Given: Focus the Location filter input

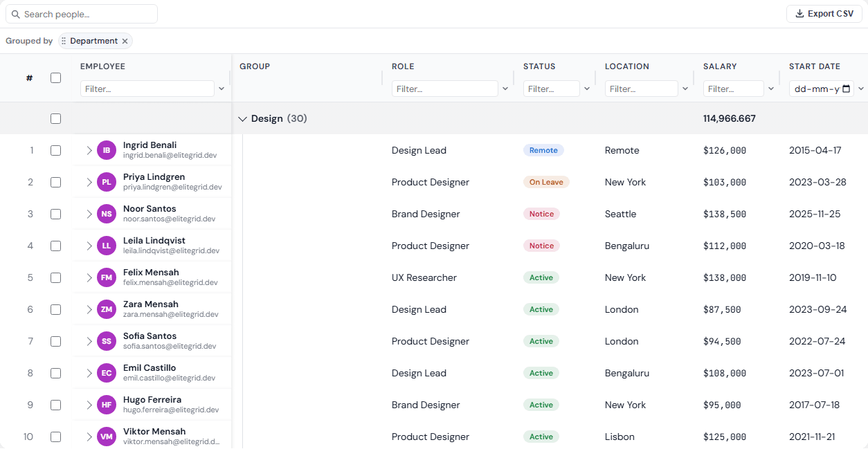Looking at the screenshot, I should coord(642,89).
